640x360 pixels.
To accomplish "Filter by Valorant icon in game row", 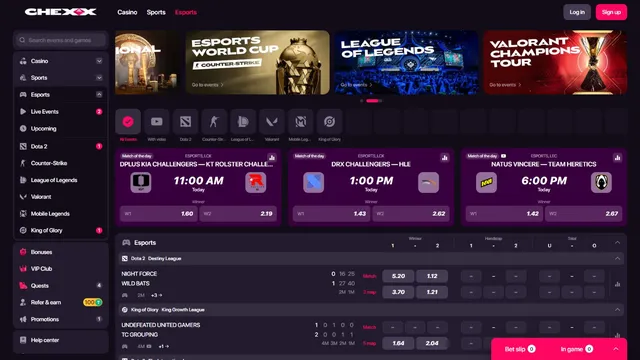I will [272, 122].
